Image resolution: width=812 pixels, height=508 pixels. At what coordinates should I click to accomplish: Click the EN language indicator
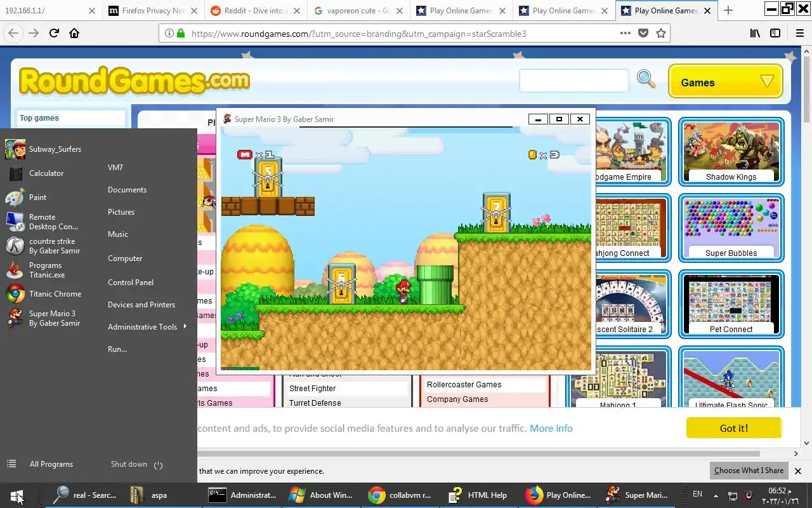[x=697, y=494]
